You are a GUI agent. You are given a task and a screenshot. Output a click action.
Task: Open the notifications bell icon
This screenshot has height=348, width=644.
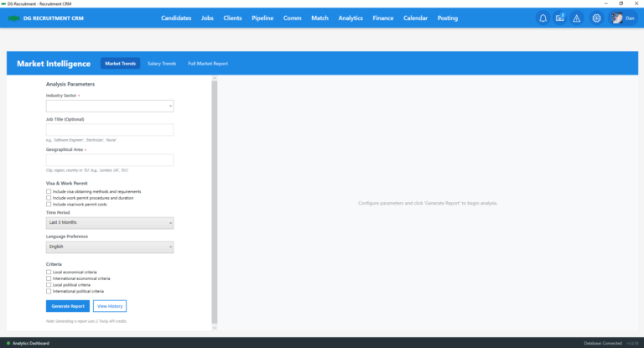(543, 18)
